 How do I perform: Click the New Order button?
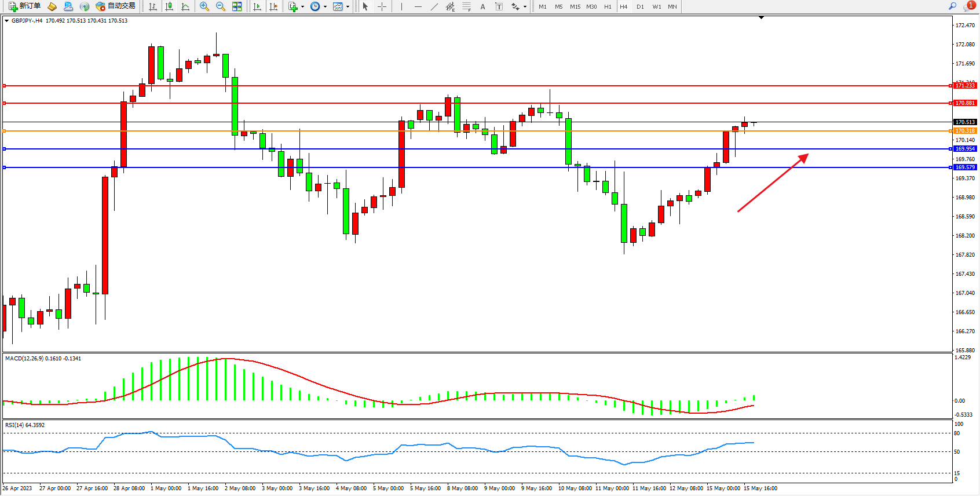[x=24, y=6]
